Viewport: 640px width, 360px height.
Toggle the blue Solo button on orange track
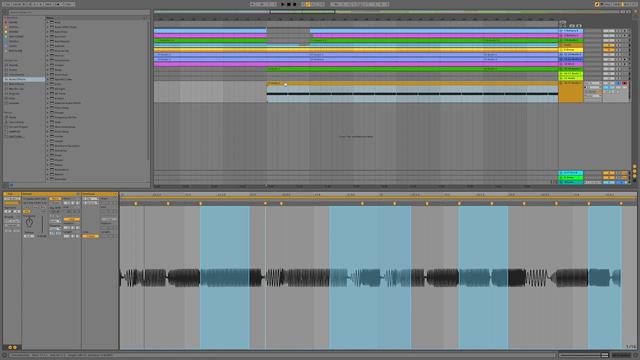(x=618, y=83)
